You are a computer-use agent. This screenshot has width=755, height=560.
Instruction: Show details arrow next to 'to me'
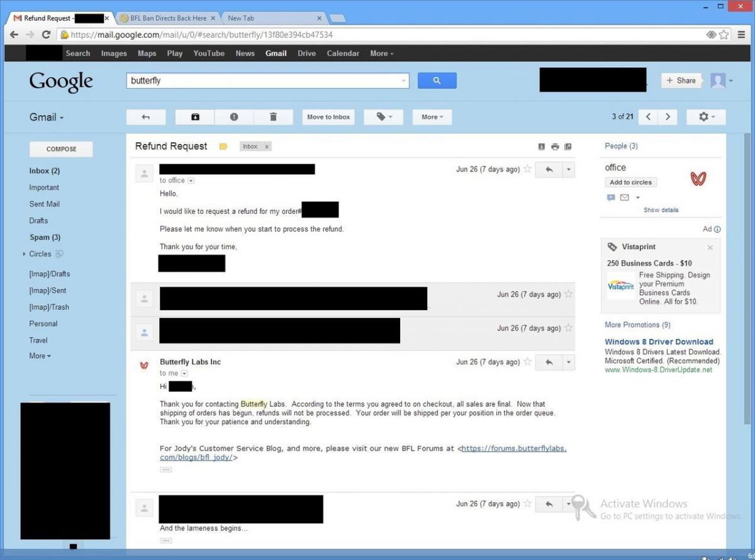point(184,373)
